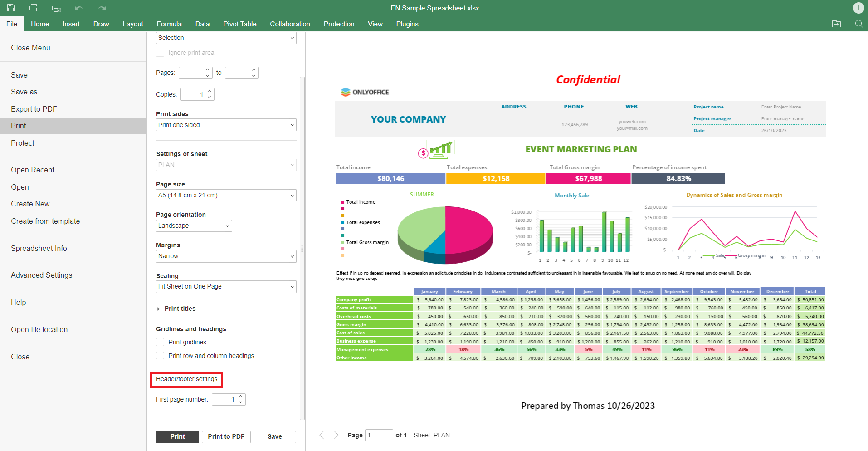Click the Search magnifier icon

[858, 24]
